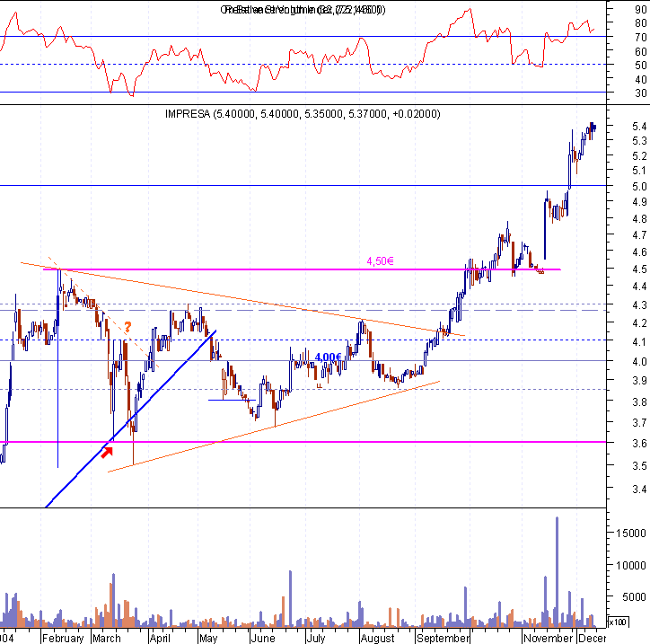Image resolution: width=650 pixels, height=644 pixels.
Task: Click the blue 4,00€ price label
Action: pyautogui.click(x=328, y=357)
